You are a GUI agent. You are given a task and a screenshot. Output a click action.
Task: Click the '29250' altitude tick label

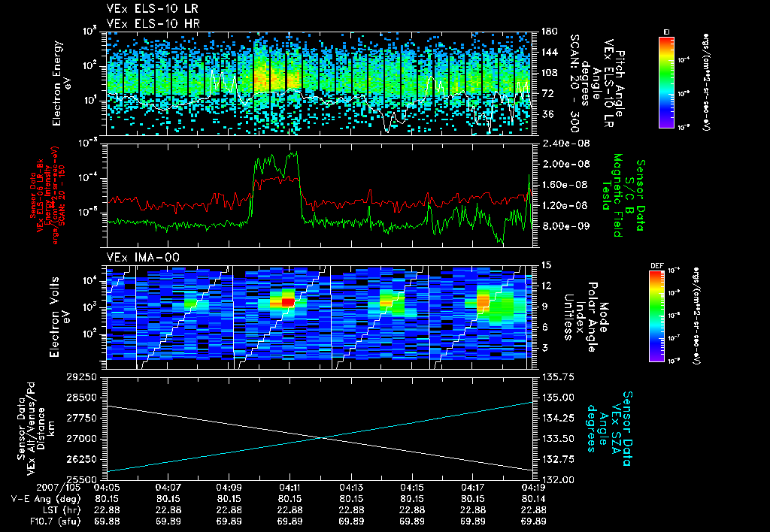point(81,377)
